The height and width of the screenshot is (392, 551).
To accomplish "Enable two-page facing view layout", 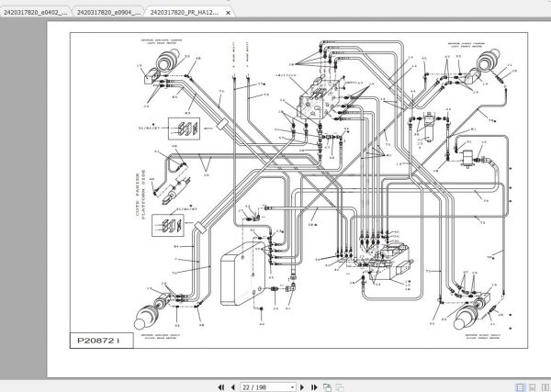I will pyautogui.click(x=545, y=387).
